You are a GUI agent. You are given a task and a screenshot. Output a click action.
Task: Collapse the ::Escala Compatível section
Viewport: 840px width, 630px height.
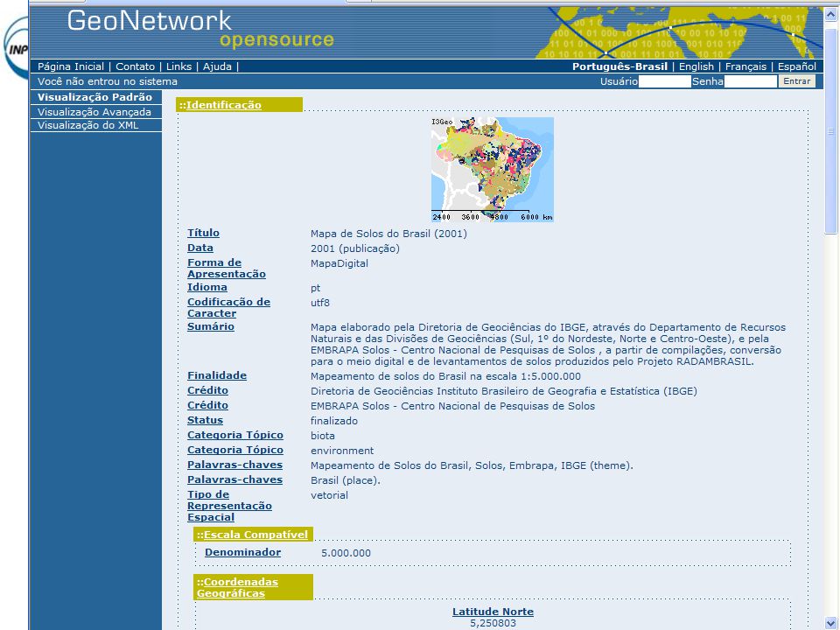pos(252,535)
